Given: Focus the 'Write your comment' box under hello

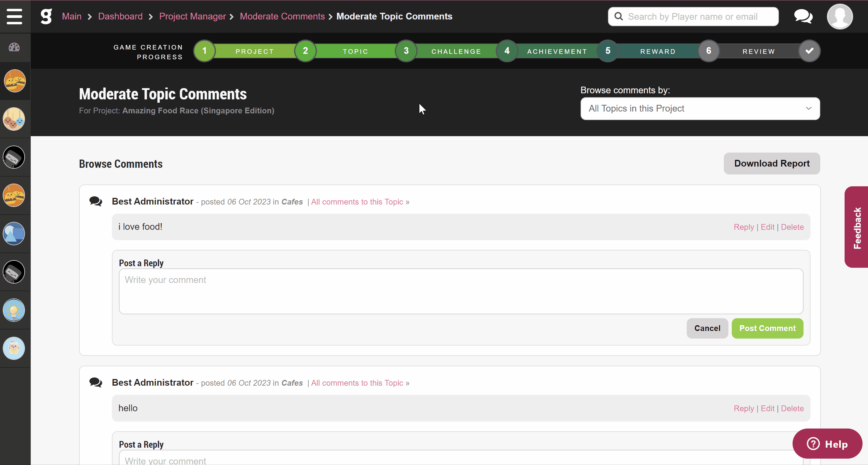Looking at the screenshot, I should pyautogui.click(x=461, y=458).
